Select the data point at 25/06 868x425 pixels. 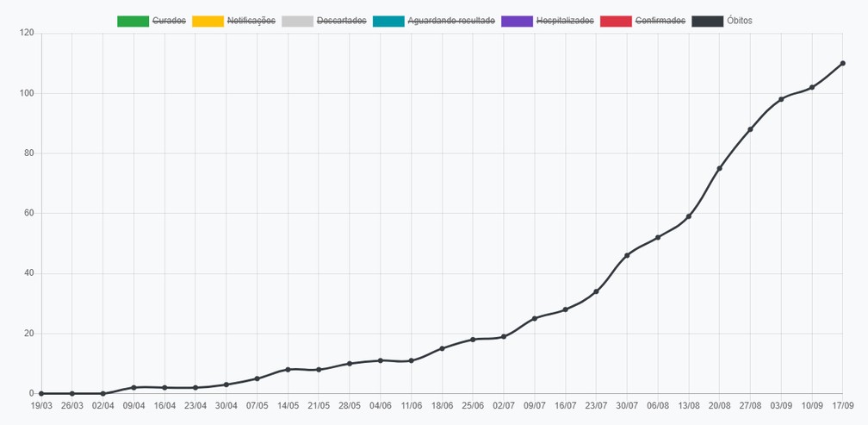click(x=473, y=339)
